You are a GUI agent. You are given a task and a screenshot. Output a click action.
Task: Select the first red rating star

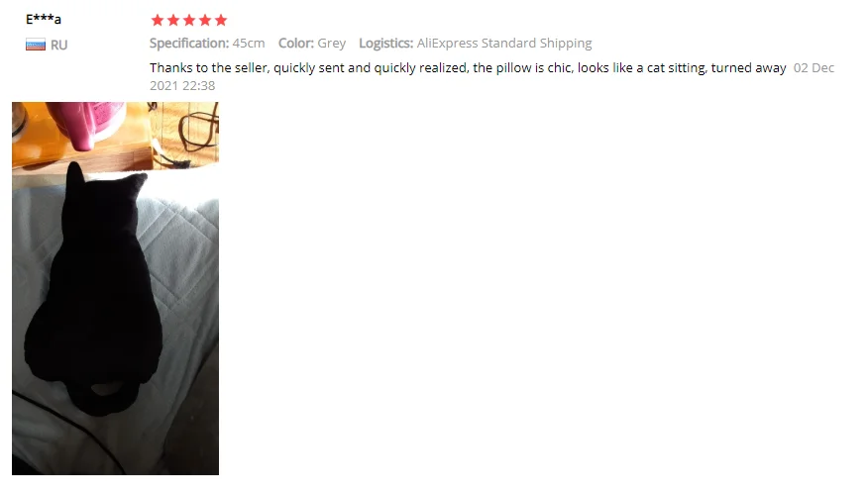click(158, 21)
